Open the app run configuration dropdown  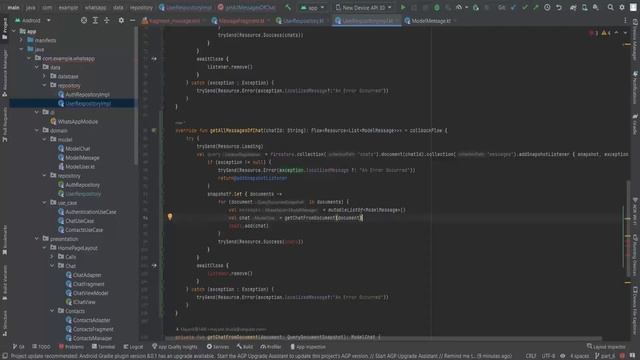313,7
